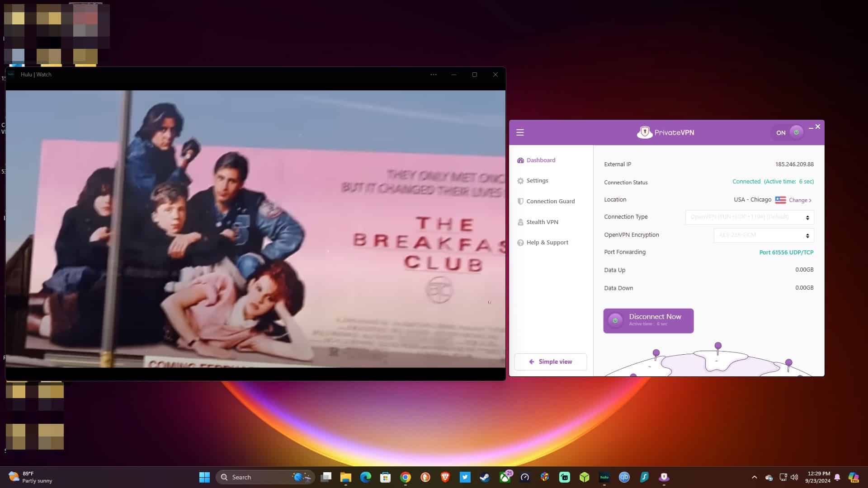
Task: Open the Hulu window more options menu
Action: [x=434, y=75]
